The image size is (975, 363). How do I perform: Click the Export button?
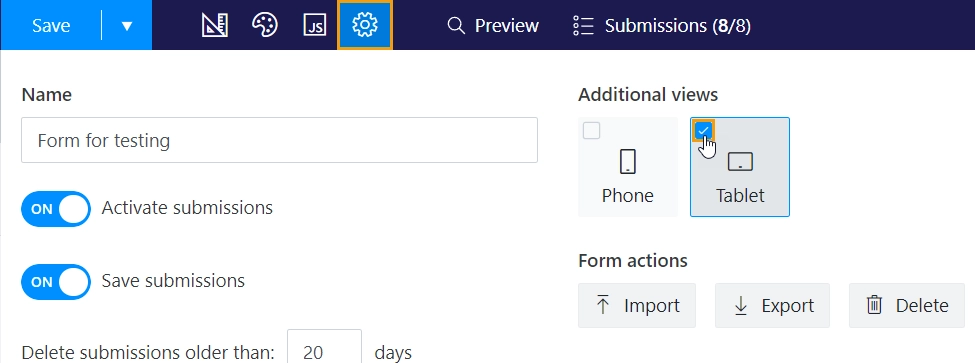[x=772, y=305]
